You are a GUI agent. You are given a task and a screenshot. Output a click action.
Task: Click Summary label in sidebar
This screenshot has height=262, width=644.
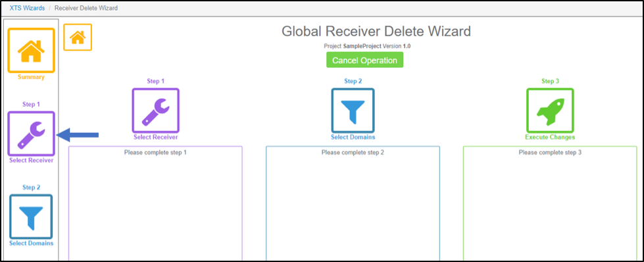click(31, 77)
